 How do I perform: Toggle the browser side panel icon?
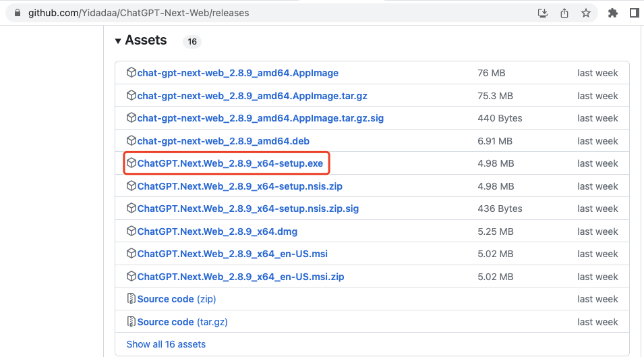[635, 13]
